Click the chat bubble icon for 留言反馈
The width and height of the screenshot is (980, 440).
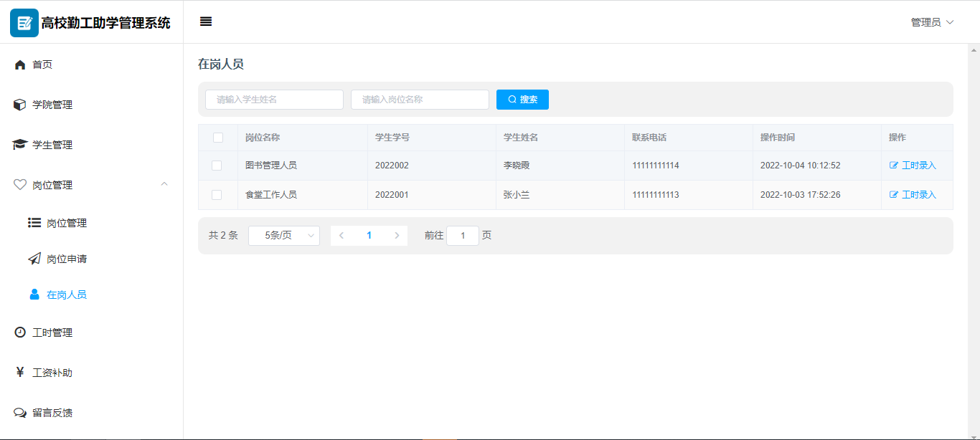(x=20, y=413)
